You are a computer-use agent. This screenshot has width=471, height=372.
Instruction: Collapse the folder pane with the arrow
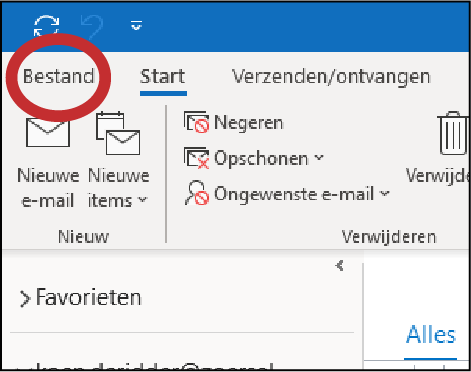(340, 266)
